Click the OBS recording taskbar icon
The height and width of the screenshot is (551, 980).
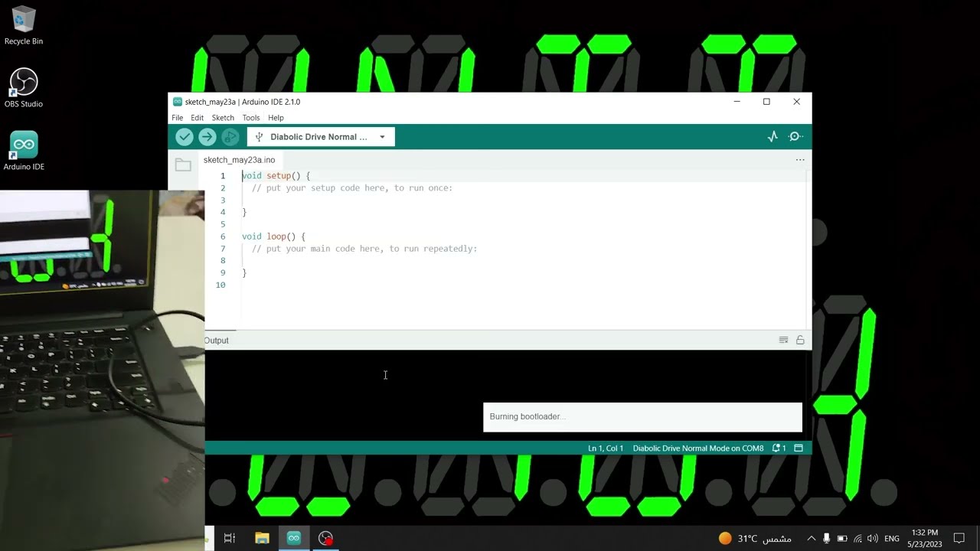coord(326,538)
